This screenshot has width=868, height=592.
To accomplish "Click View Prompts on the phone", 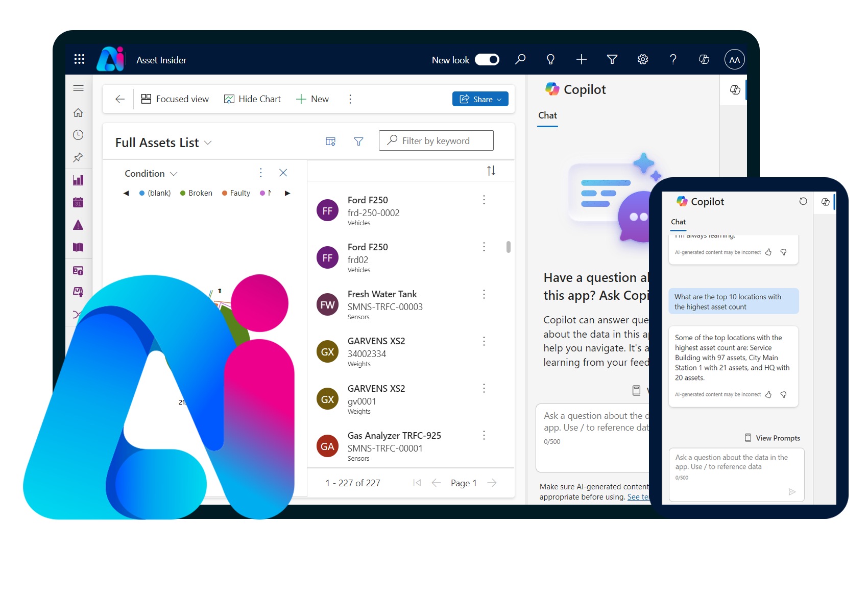I will 773,438.
